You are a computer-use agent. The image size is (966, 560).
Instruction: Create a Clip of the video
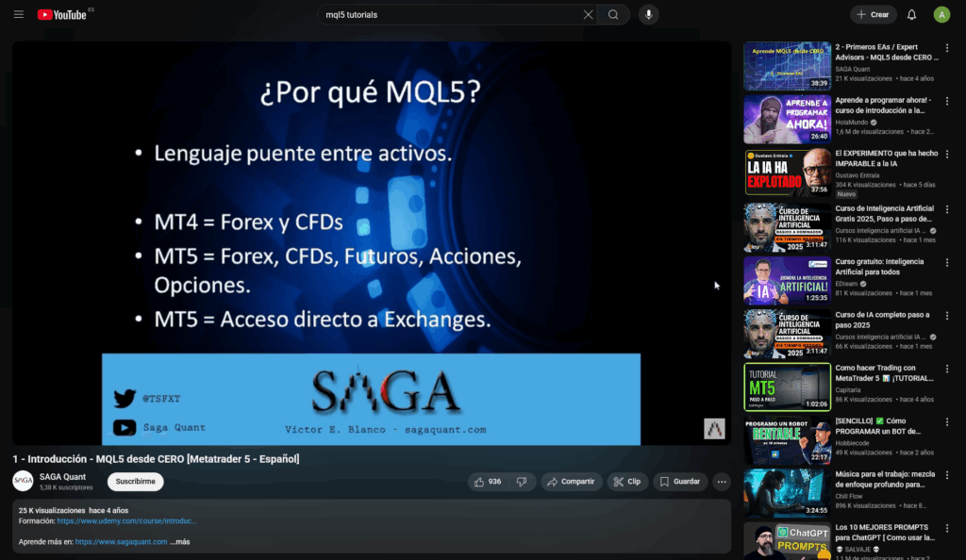(627, 482)
